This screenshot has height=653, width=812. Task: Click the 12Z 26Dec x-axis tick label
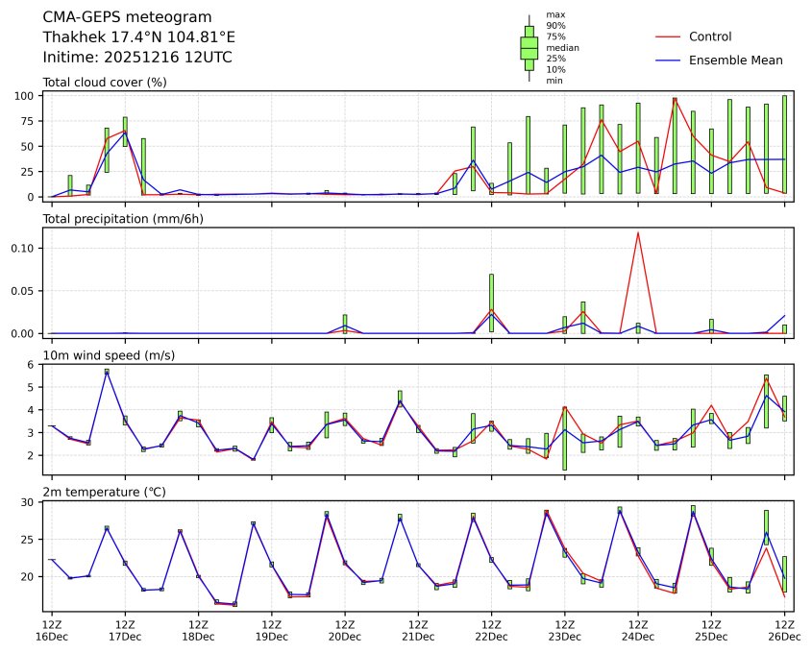coord(784,630)
